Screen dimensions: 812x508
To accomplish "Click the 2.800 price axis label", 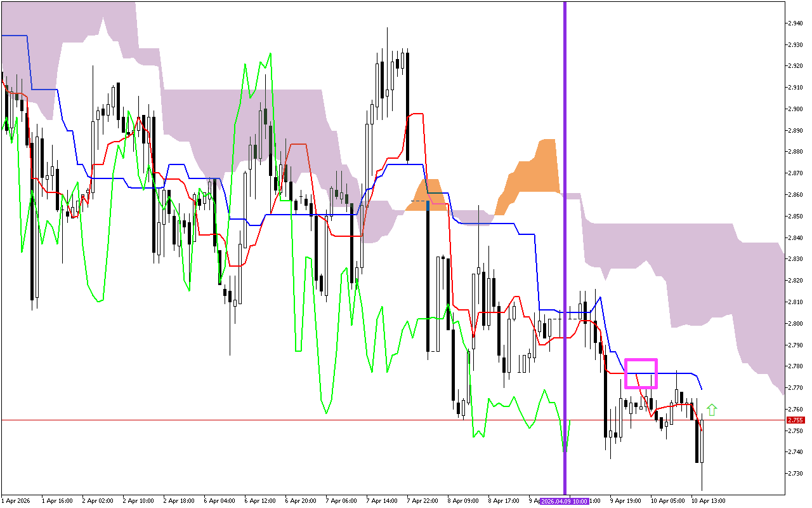I will [796, 324].
